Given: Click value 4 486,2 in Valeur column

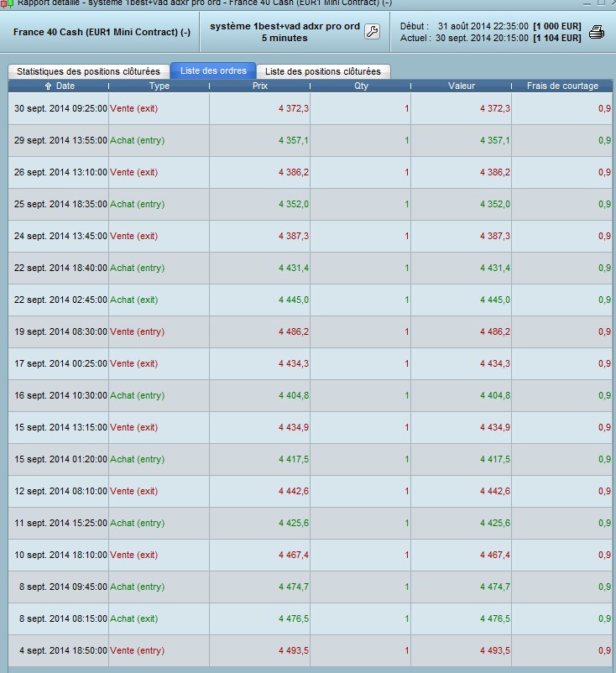Looking at the screenshot, I should 495,331.
